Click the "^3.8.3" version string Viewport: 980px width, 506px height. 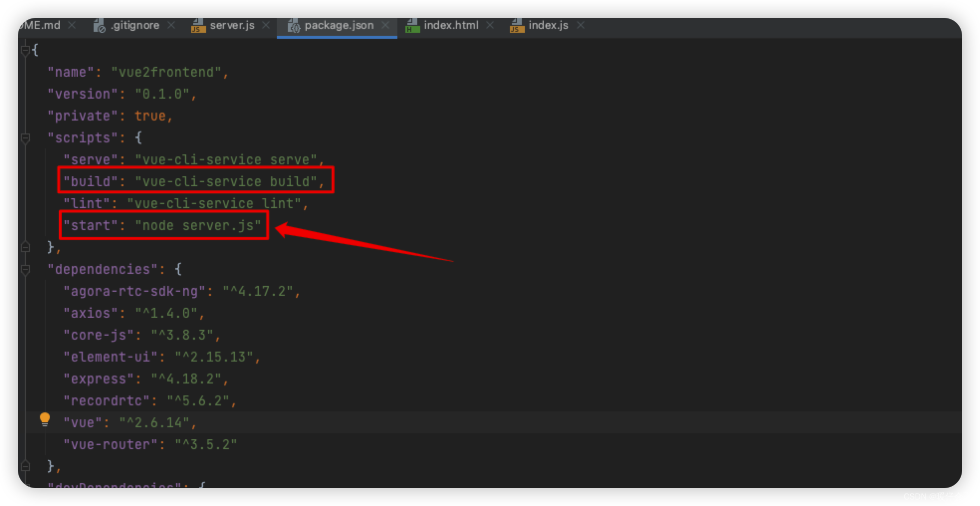tap(182, 335)
